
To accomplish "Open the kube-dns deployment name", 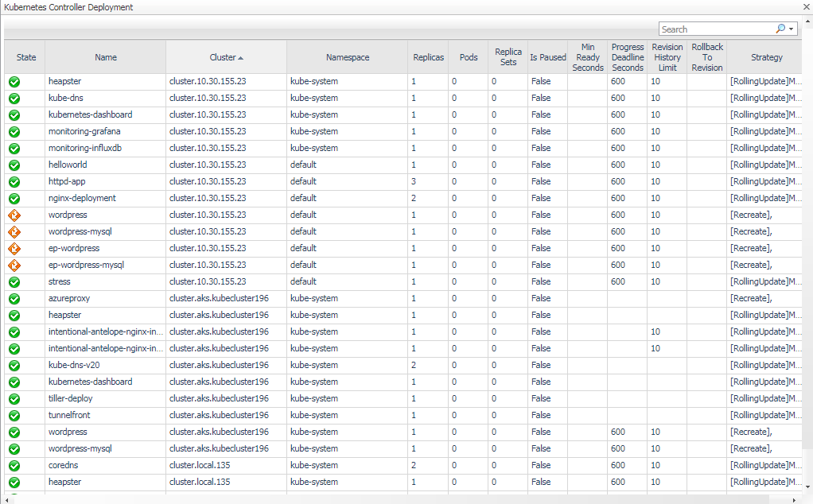I will (66, 98).
